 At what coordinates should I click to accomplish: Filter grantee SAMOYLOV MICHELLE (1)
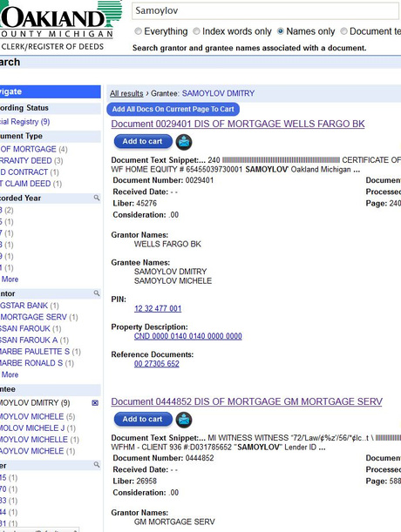pos(39,440)
